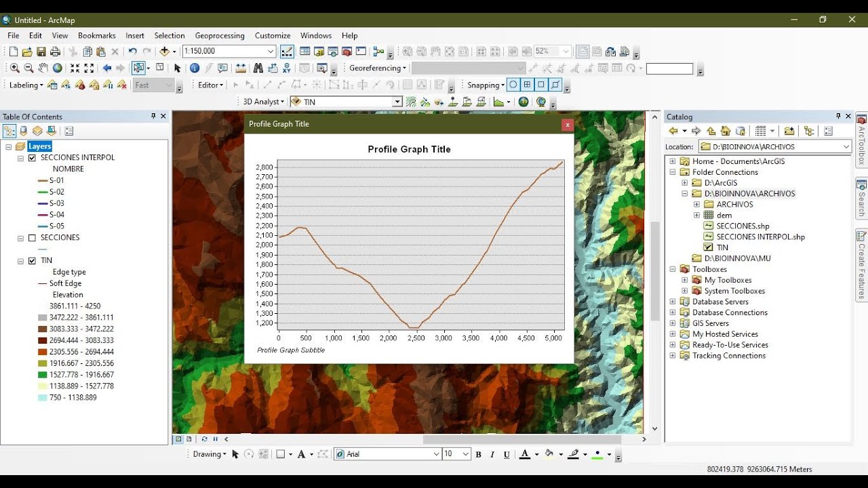The height and width of the screenshot is (488, 868).
Task: Open the 3D Analyst menu button
Action: coord(264,102)
